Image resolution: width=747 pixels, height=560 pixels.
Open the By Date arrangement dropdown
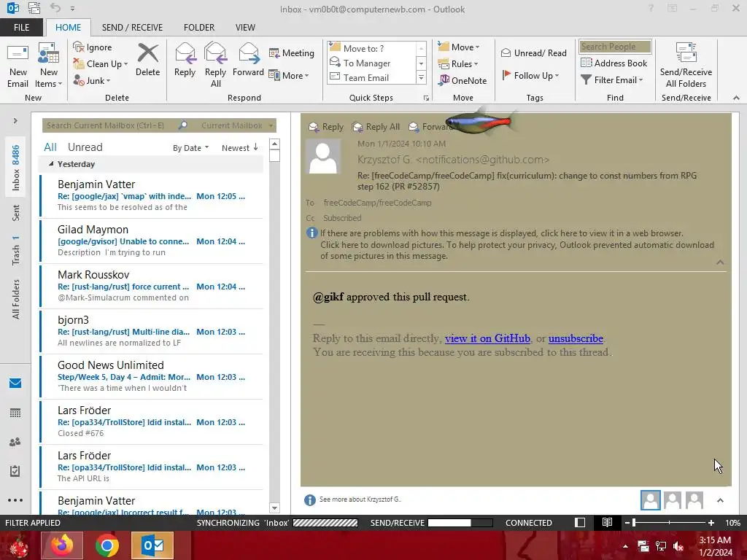pyautogui.click(x=190, y=148)
